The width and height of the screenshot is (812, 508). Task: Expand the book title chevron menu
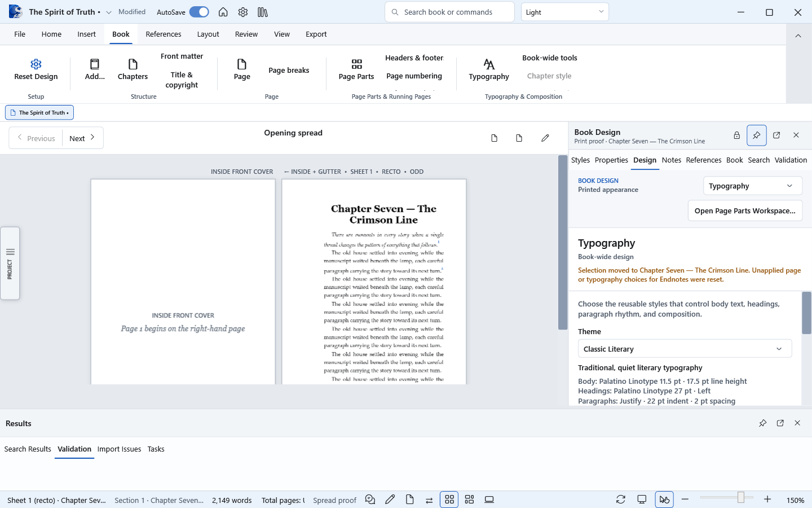click(109, 12)
